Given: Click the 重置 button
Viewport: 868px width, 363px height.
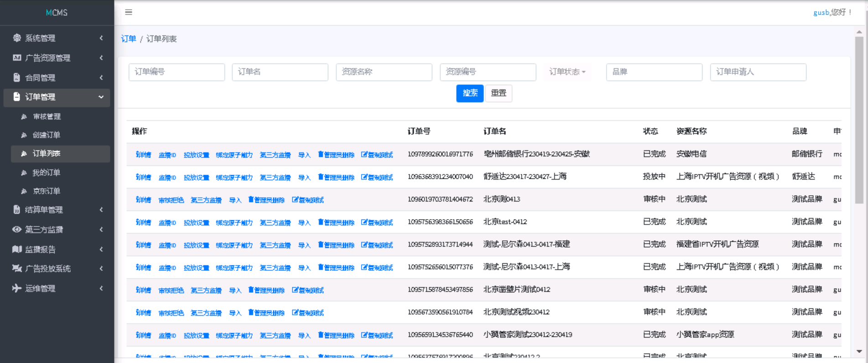Looking at the screenshot, I should (x=499, y=93).
